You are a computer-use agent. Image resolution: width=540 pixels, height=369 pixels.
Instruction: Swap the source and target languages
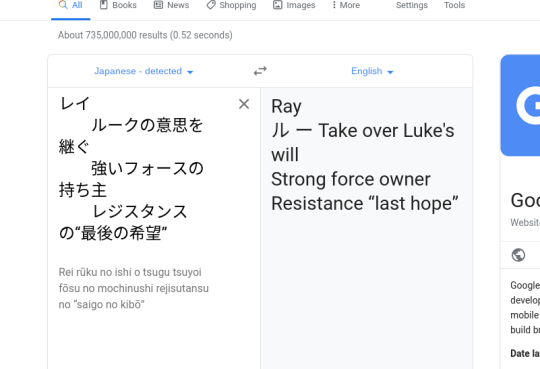[x=260, y=71]
